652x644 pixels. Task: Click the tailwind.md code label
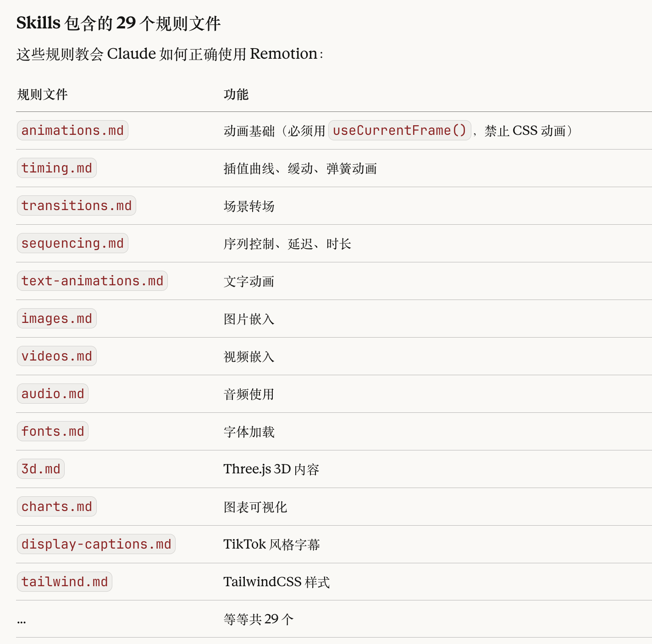coord(65,582)
